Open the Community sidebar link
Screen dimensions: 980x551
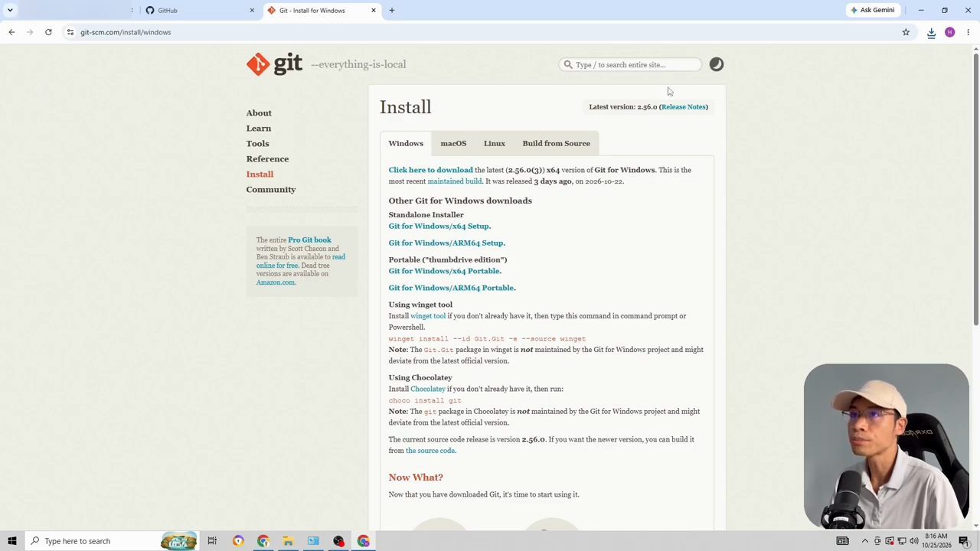271,190
